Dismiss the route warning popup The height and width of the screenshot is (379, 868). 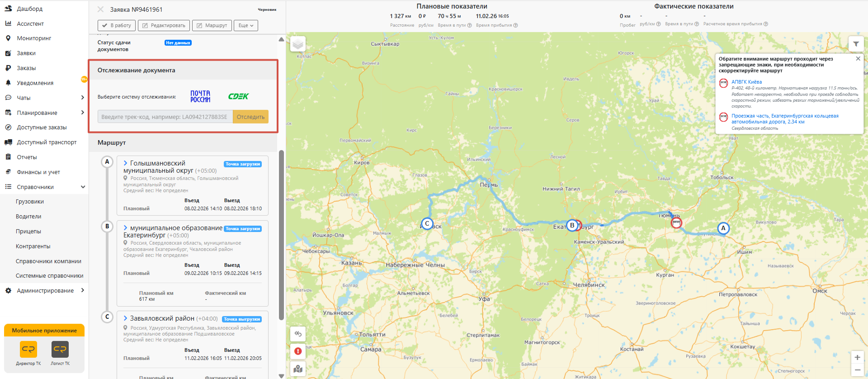coord(858,59)
